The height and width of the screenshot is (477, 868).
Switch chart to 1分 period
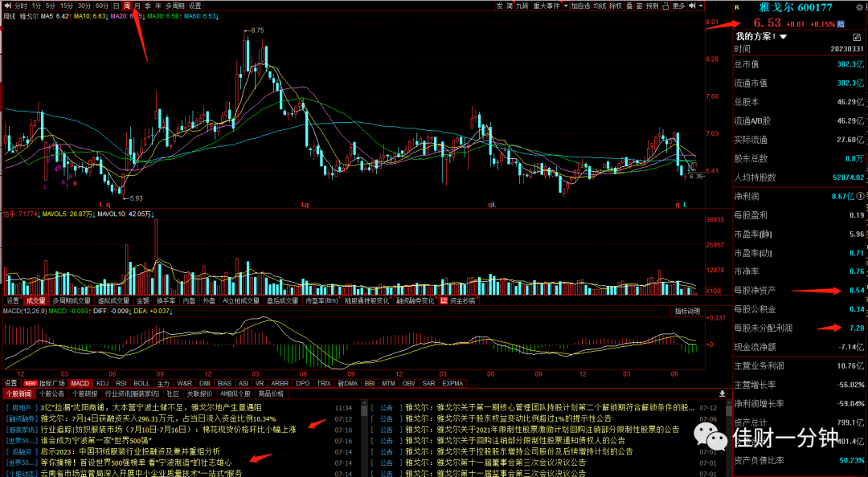point(36,6)
